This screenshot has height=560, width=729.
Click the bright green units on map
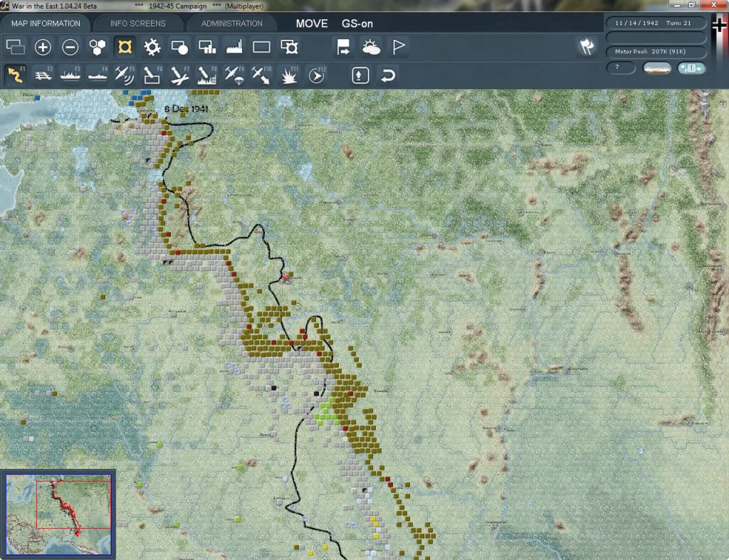(x=327, y=413)
